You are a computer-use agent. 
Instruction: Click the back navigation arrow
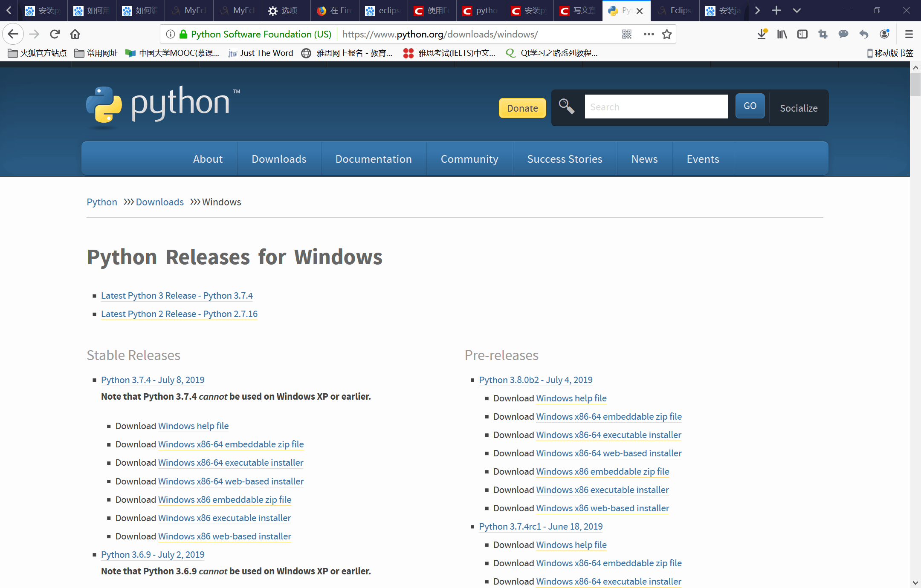(x=13, y=34)
